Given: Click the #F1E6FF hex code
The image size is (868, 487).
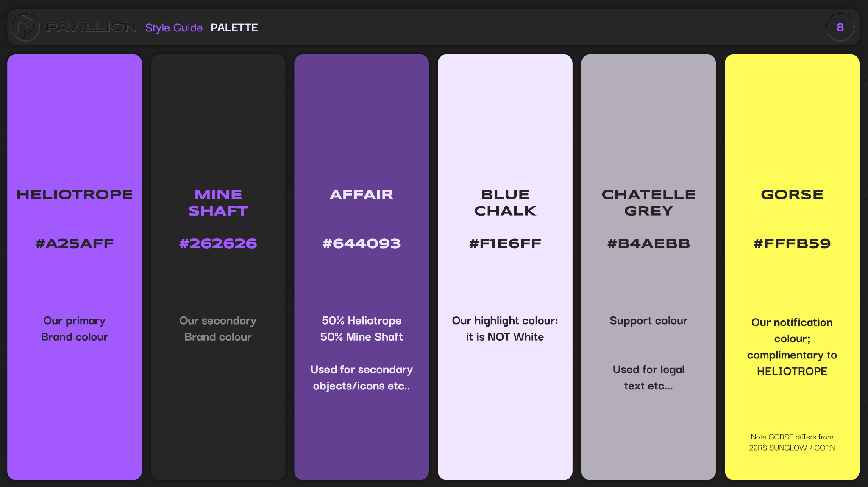Looking at the screenshot, I should pos(505,243).
